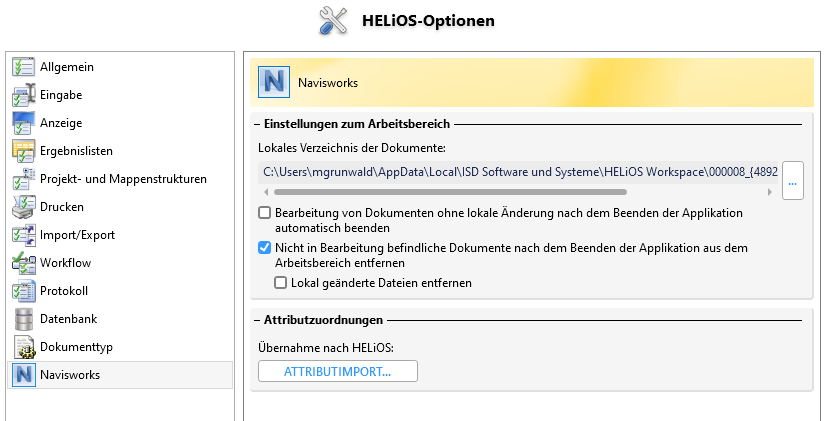Viewport: 826px width, 421px height.
Task: Click the Navisworks header logo icon
Action: [273, 82]
